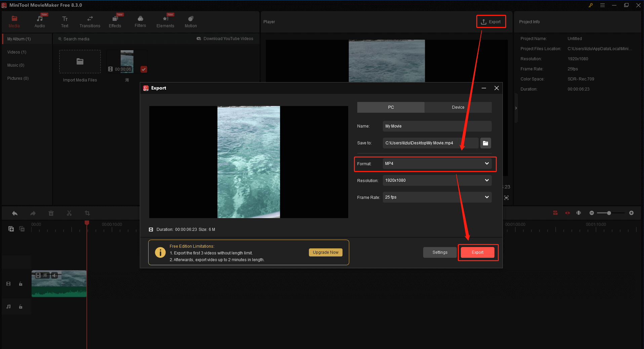Screen dimensions: 644x349
Task: Click the Settings button in Export dialog
Action: point(440,252)
